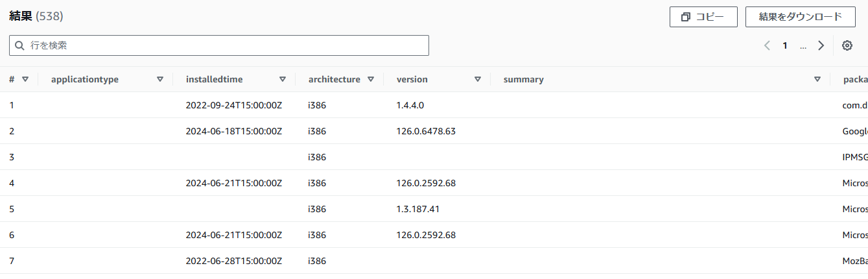Select version cell 126.0.6478.63

point(427,131)
